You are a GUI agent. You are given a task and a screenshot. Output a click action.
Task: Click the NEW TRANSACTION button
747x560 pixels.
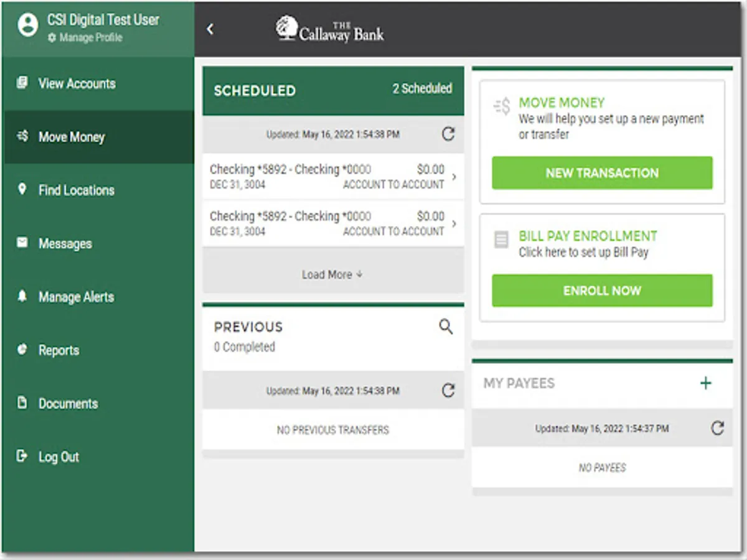602,173
